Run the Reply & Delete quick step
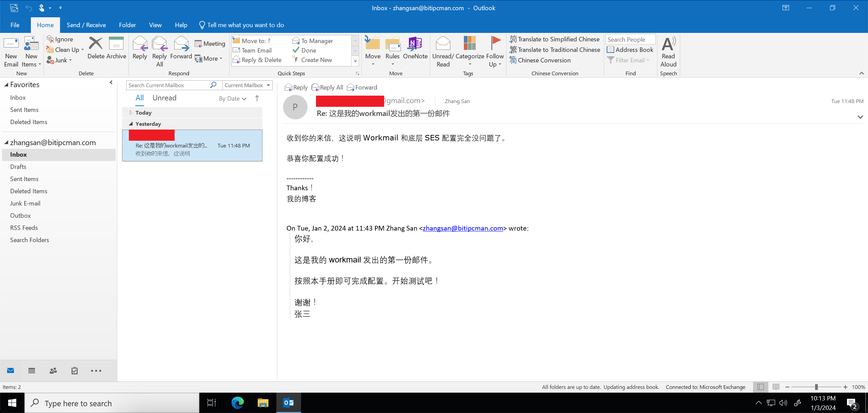Screen dimensions: 868x413 (257, 60)
